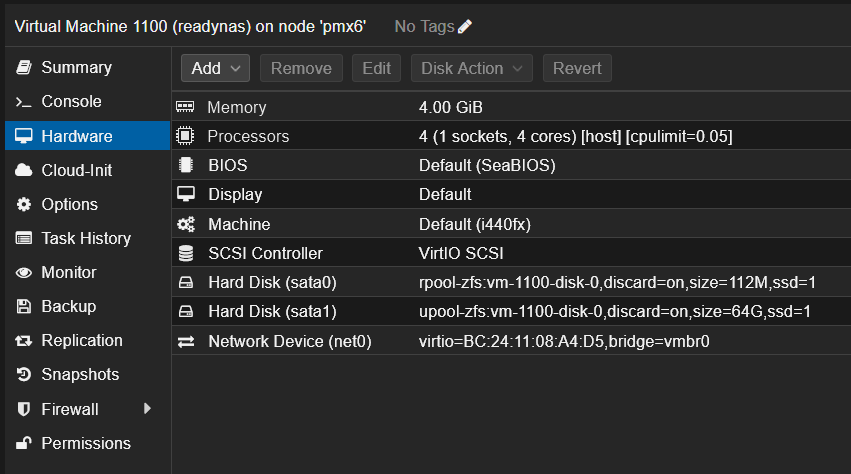Go to the Snapshots section
Screen dimensions: 851x474
[x=79, y=375]
